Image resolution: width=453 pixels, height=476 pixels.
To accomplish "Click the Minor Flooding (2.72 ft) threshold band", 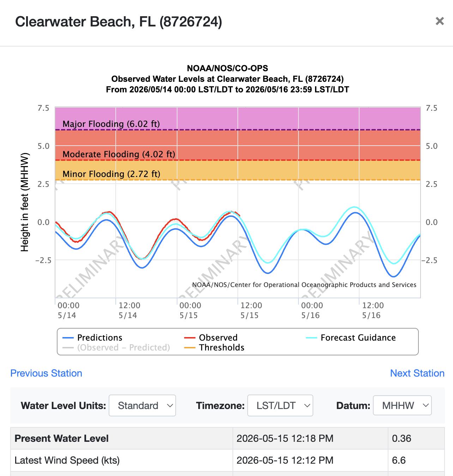I will 238,170.
